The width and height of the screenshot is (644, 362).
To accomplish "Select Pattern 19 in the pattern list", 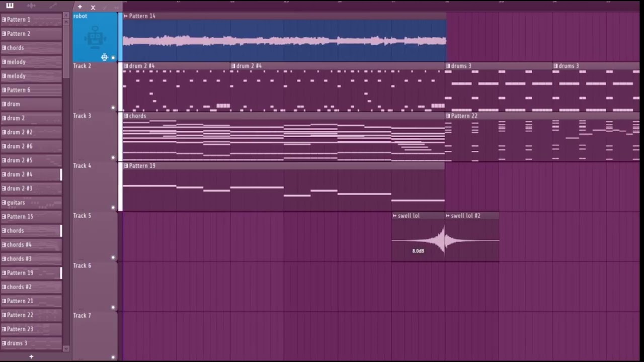I will pos(31,273).
